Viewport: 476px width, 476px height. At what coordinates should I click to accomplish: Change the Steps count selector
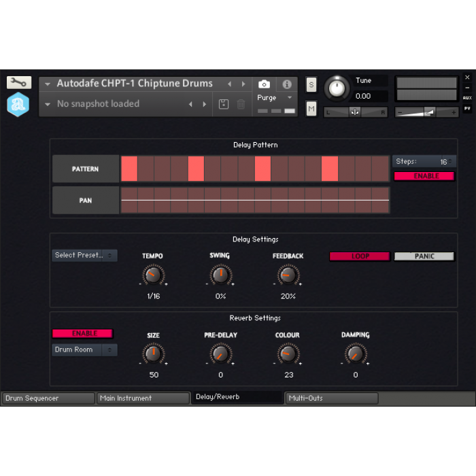point(424,162)
